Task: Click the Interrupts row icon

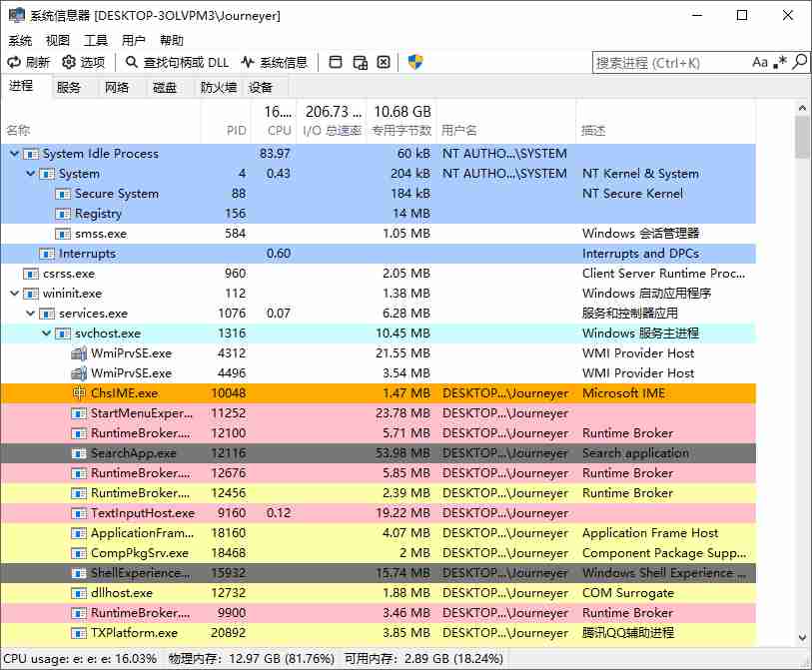Action: coord(47,254)
